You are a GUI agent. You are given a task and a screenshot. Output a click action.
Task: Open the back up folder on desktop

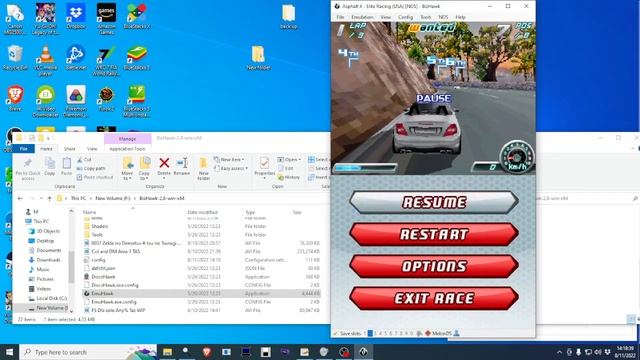289,17
